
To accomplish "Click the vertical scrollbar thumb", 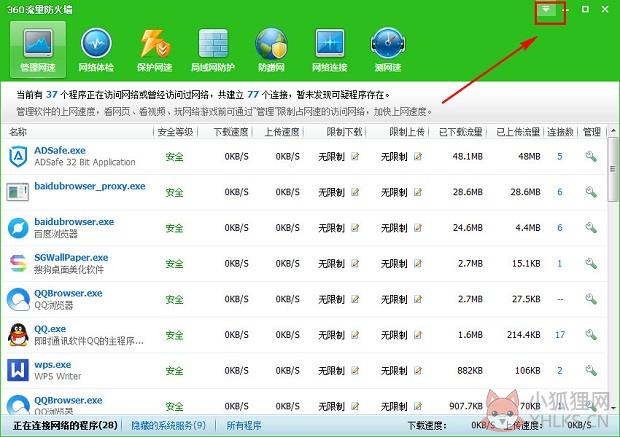I will (613, 168).
